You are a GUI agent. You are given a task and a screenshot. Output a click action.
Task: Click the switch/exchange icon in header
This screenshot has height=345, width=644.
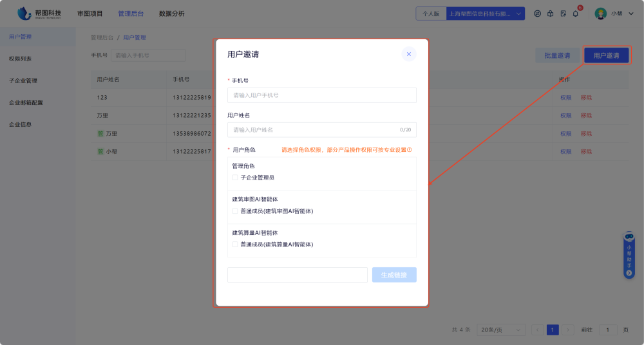coord(537,14)
